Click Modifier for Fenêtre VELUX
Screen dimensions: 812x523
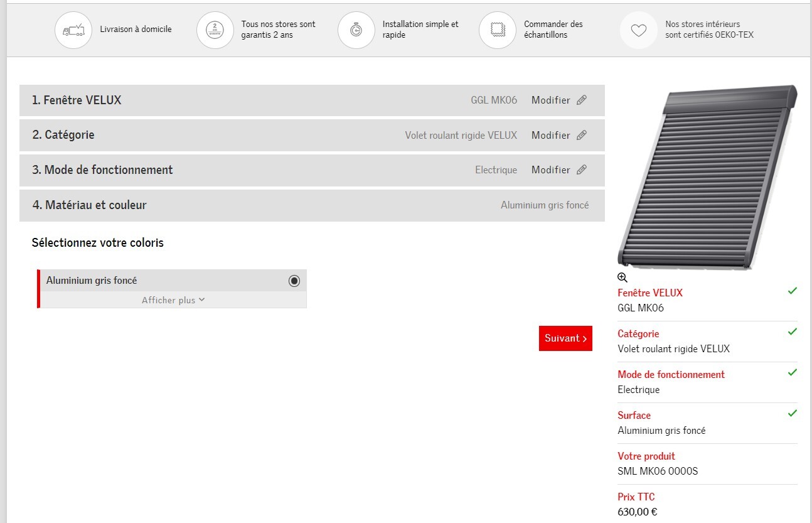(551, 100)
